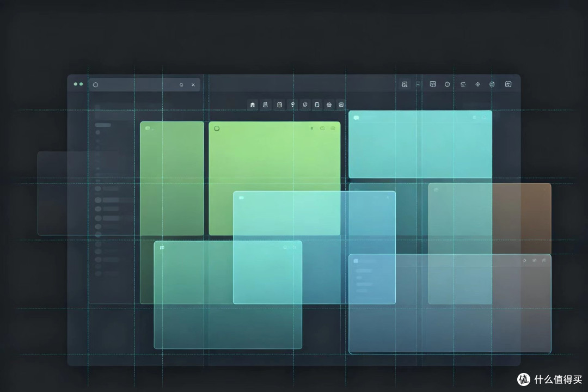Click the X icon in search bar
Image resolution: width=588 pixels, height=392 pixels.
pyautogui.click(x=193, y=85)
